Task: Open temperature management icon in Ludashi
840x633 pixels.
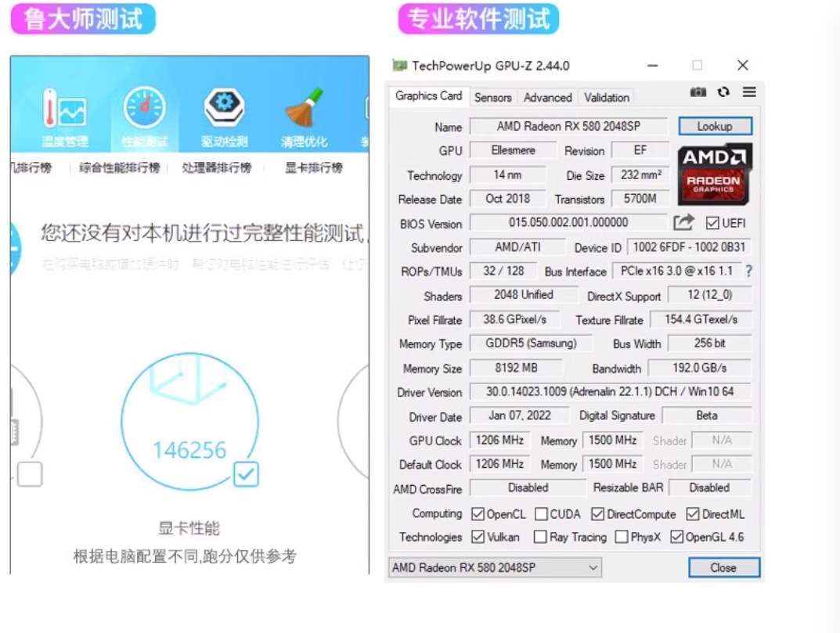Action: tap(65, 108)
